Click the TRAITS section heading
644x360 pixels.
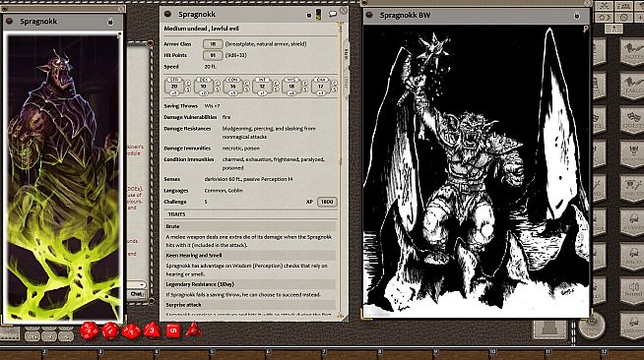click(x=176, y=214)
